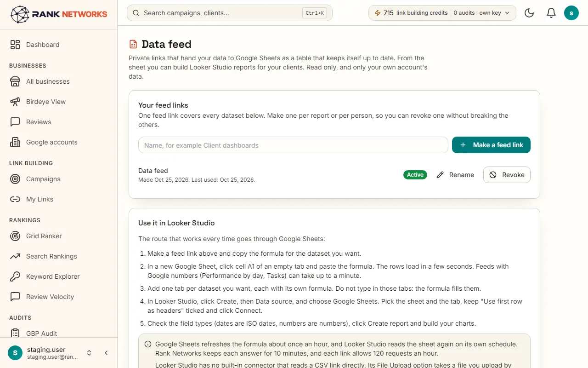Rename the Data feed link
The width and height of the screenshot is (588, 368).
click(x=455, y=175)
